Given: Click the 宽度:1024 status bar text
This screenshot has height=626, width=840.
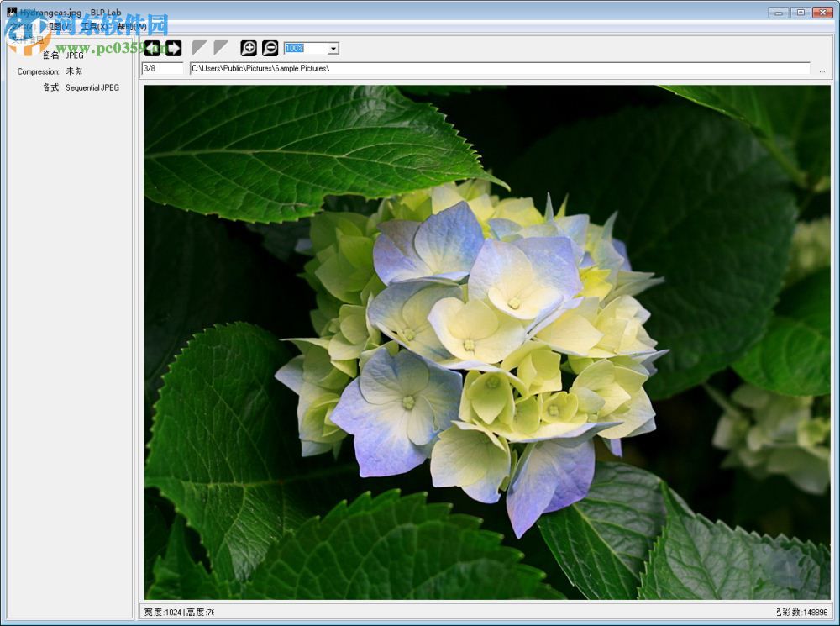Looking at the screenshot, I should coord(163,612).
